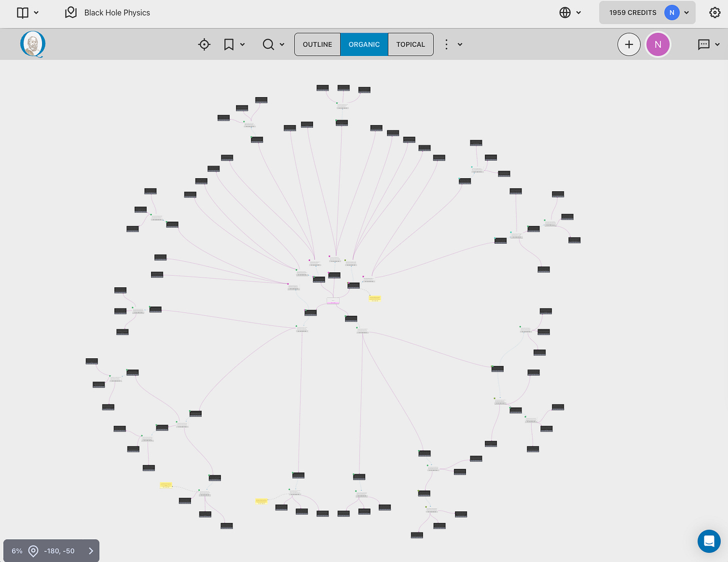Image resolution: width=728 pixels, height=562 pixels.
Task: Expand the globe dropdown arrow
Action: point(578,13)
